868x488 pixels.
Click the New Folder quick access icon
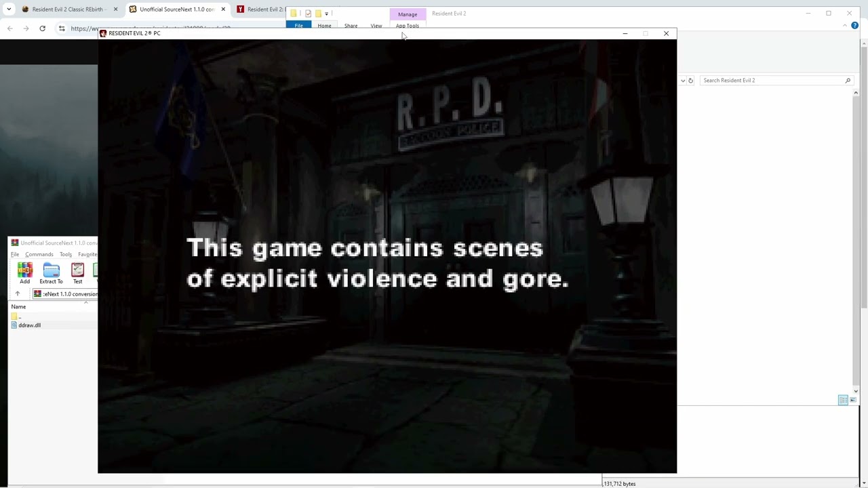[x=318, y=14]
